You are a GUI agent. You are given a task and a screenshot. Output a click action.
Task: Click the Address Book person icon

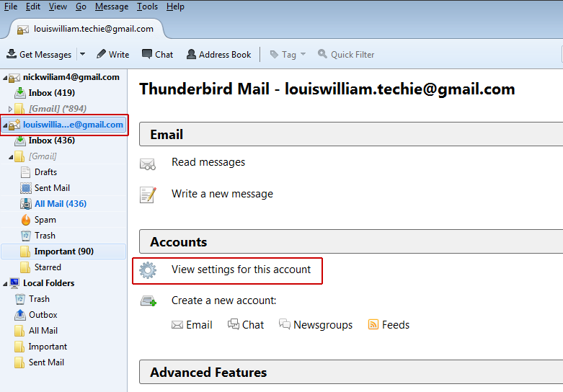[191, 54]
